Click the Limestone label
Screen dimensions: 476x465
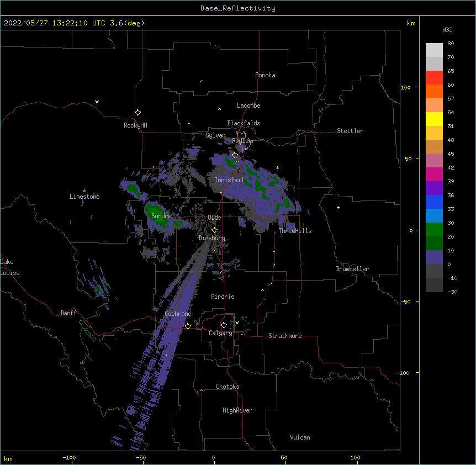click(x=84, y=197)
